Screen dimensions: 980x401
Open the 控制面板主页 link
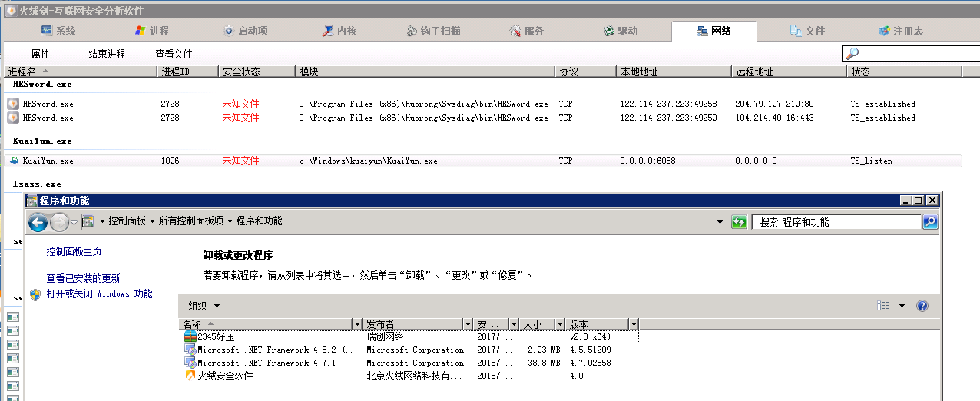pyautogui.click(x=74, y=252)
